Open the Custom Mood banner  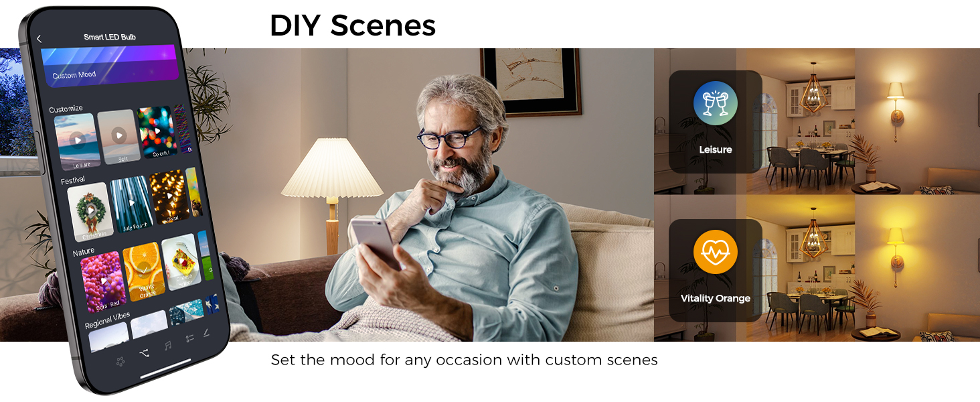tap(110, 66)
